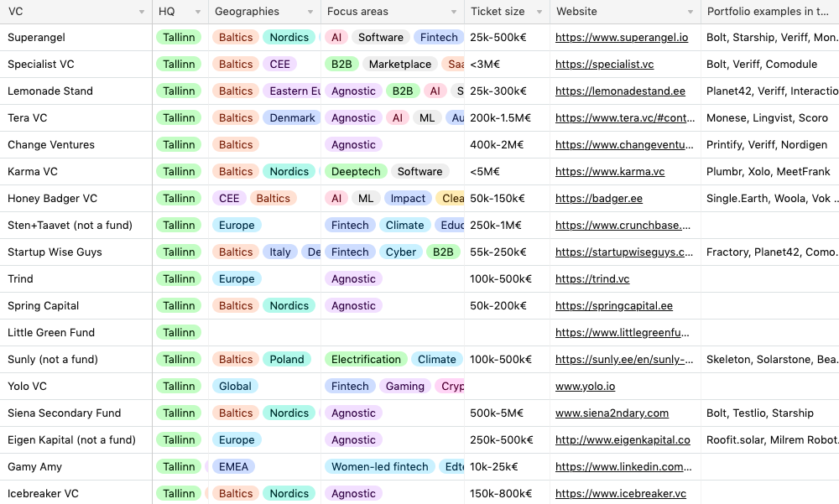The height and width of the screenshot is (504, 839).
Task: Click the Climate tag in Sten+Taavet row
Action: point(404,225)
